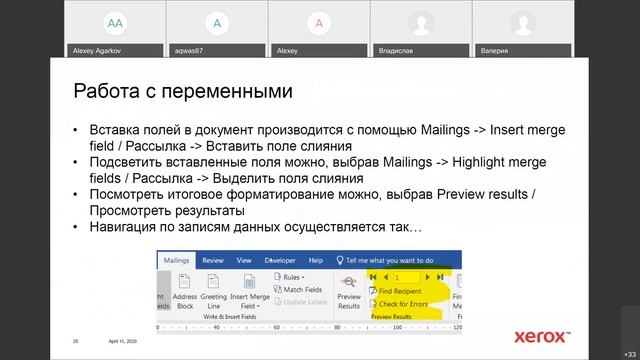Image resolution: width=640 pixels, height=360 pixels.
Task: Click the record number field
Action: 407,278
